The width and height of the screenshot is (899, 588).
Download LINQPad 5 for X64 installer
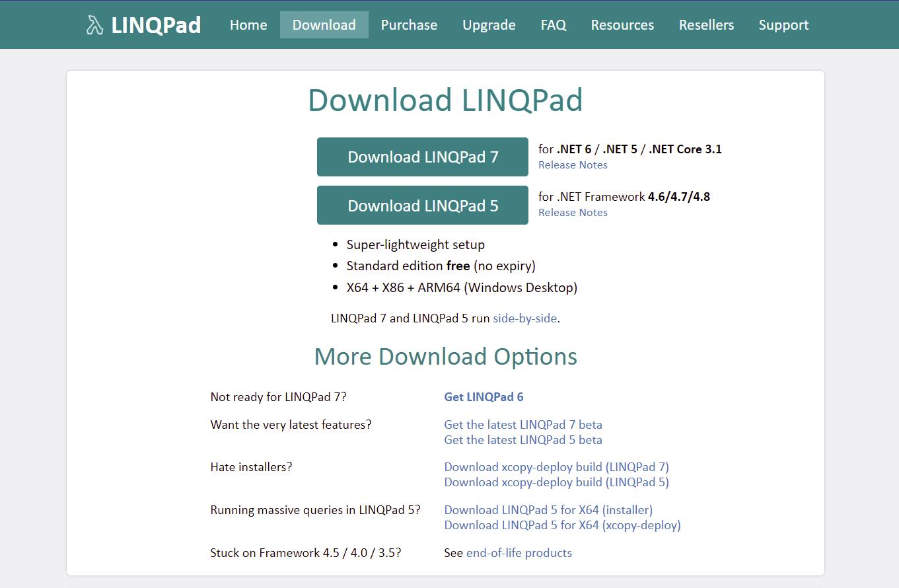[x=548, y=509]
